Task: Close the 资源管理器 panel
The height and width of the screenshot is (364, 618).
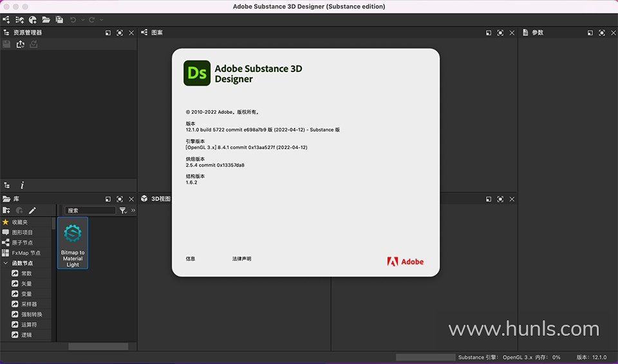Action: click(131, 33)
